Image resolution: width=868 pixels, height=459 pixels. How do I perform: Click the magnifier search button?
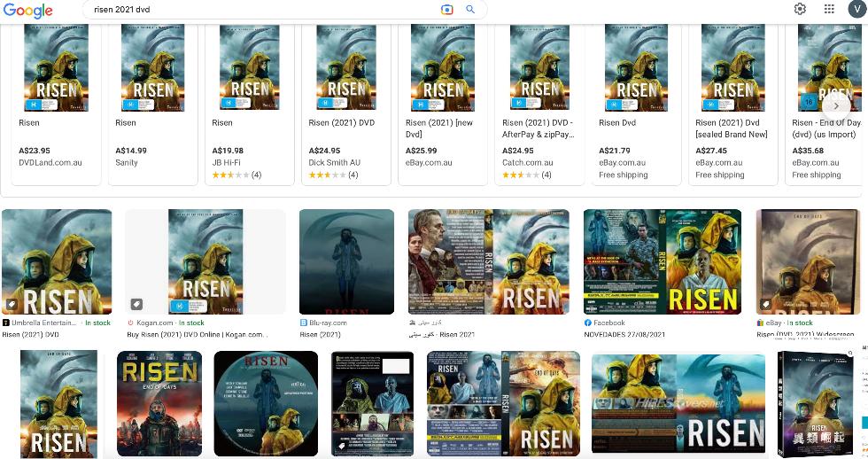[x=470, y=10]
